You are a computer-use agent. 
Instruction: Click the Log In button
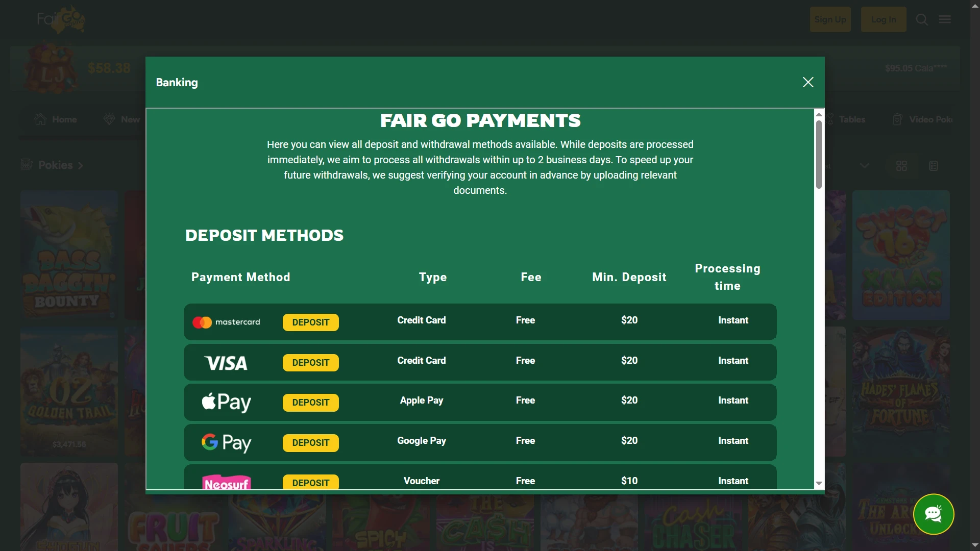click(x=883, y=19)
